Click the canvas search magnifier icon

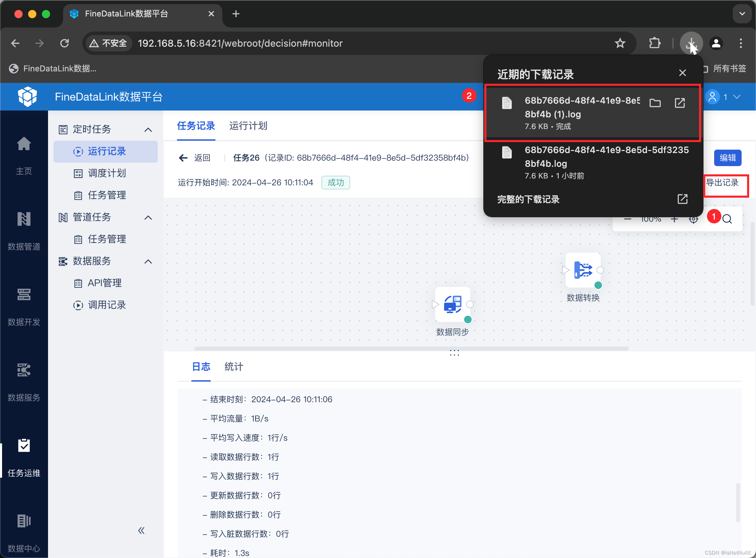pos(727,219)
